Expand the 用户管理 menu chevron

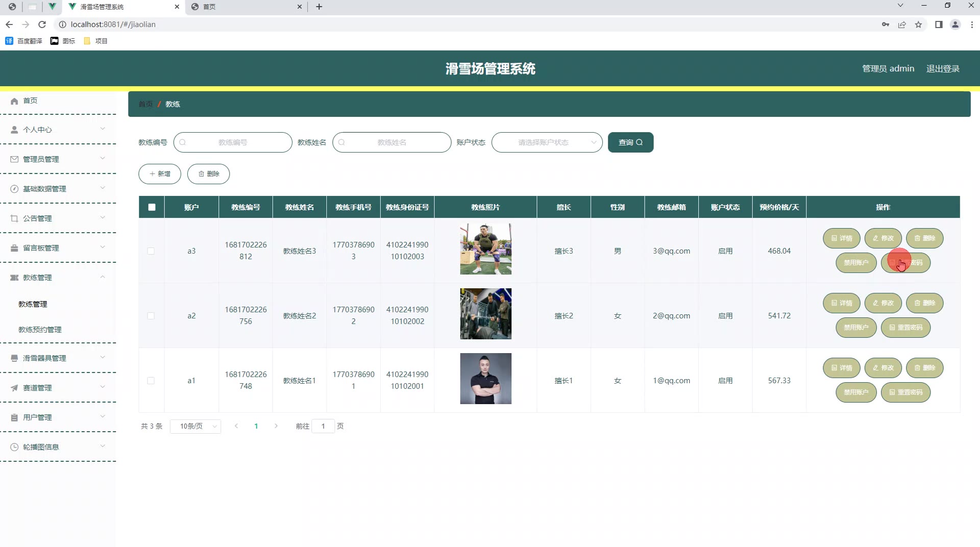(x=103, y=417)
